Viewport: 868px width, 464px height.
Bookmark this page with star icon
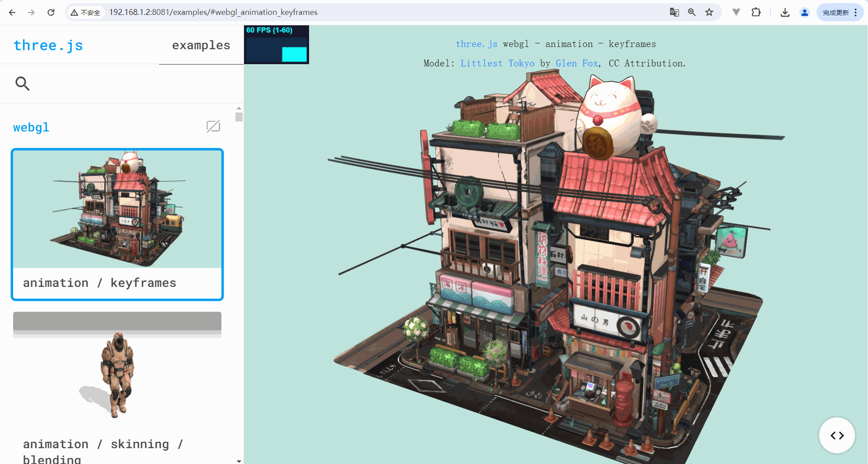tap(709, 12)
